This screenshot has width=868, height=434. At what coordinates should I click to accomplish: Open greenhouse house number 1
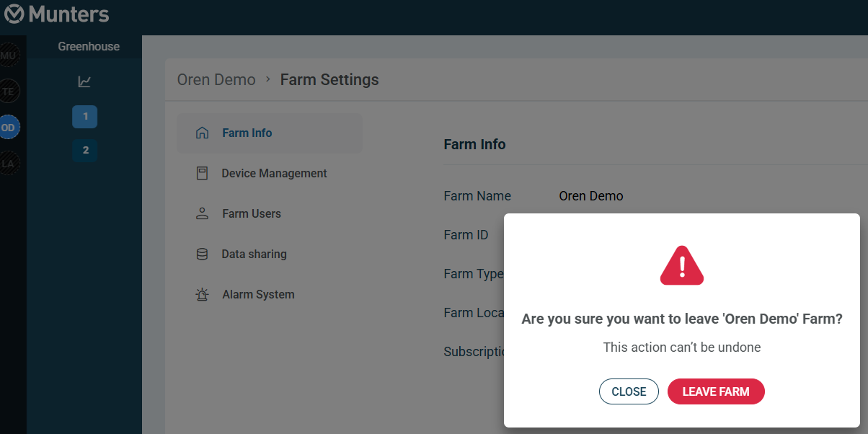85,116
